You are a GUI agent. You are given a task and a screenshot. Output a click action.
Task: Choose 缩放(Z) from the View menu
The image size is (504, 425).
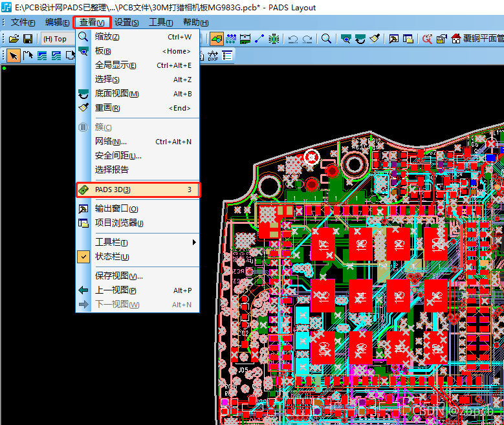point(138,37)
